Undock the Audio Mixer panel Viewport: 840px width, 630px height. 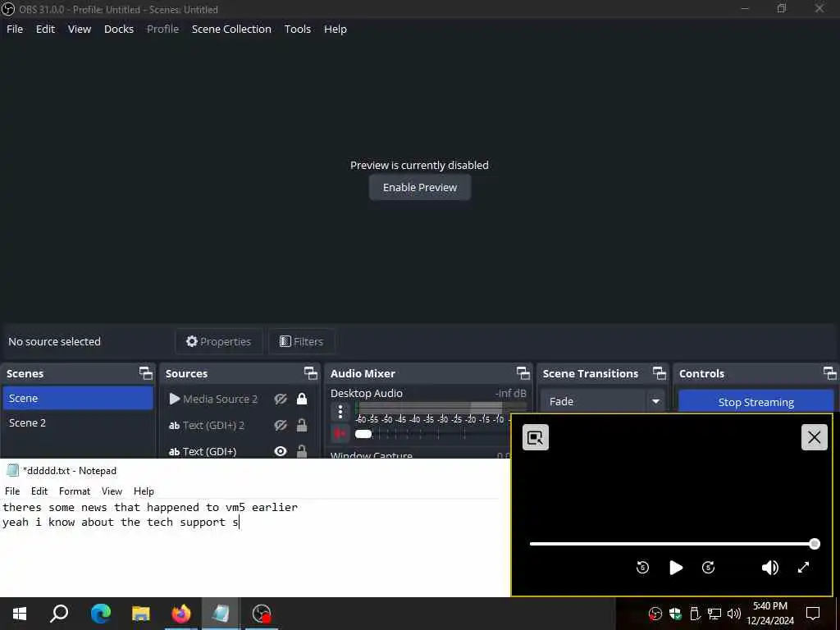[x=523, y=373]
